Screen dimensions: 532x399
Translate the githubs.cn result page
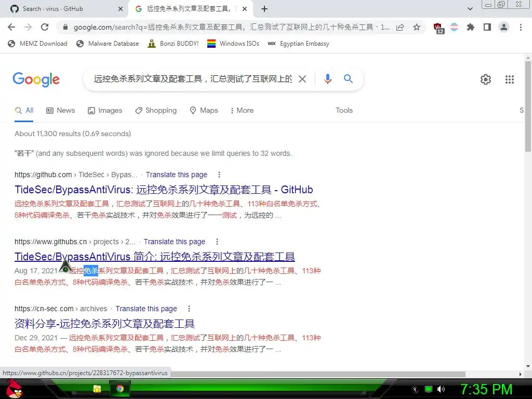(x=175, y=242)
